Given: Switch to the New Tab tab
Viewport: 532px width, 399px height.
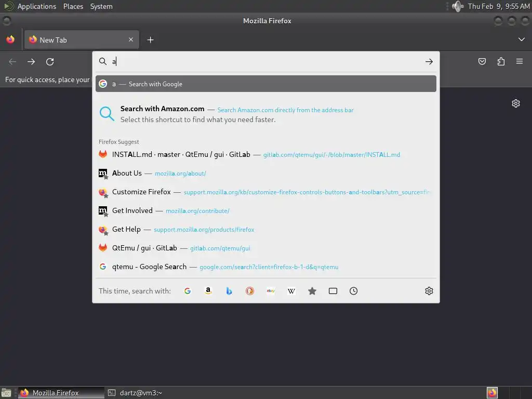Looking at the screenshot, I should pyautogui.click(x=82, y=39).
